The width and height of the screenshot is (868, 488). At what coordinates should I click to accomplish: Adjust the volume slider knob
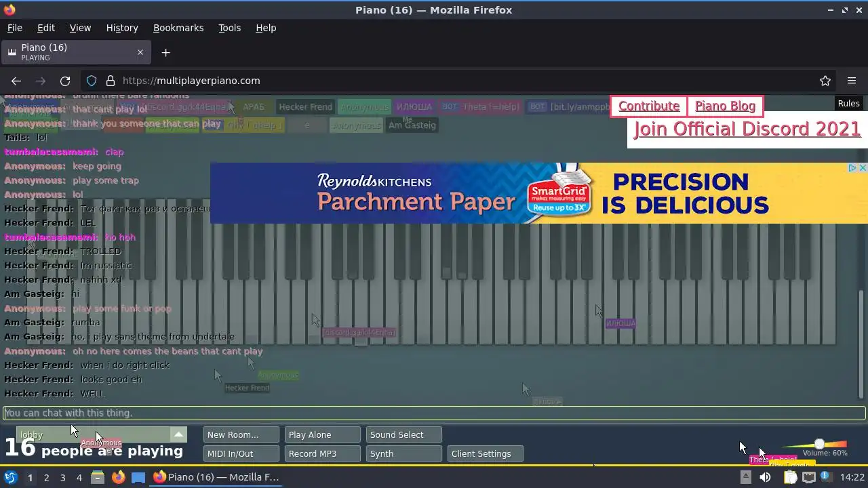point(819,444)
